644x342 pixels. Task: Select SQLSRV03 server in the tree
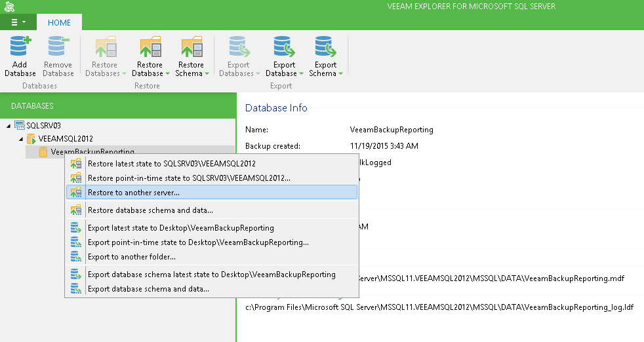coord(43,126)
